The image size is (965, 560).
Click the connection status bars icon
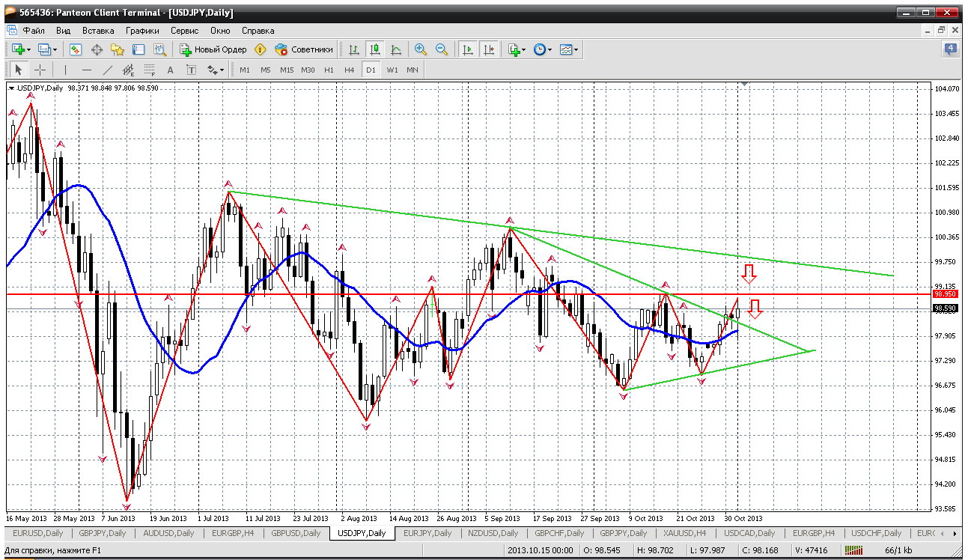tap(855, 550)
